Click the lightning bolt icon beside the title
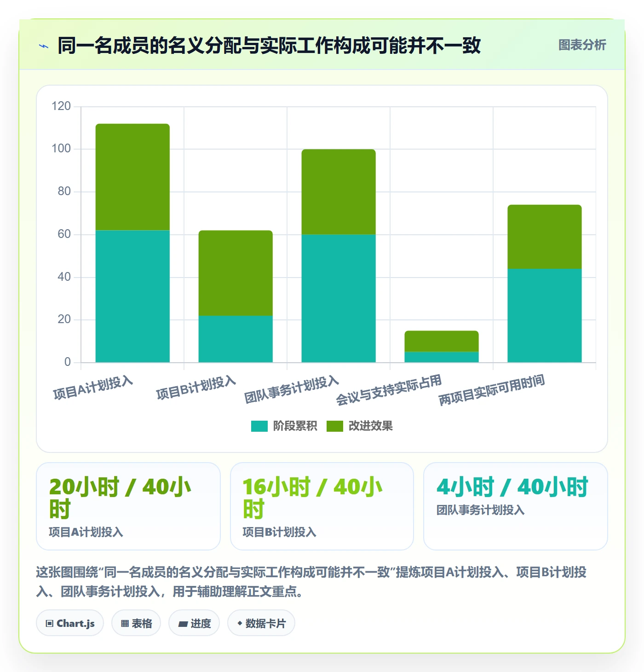 (x=44, y=46)
